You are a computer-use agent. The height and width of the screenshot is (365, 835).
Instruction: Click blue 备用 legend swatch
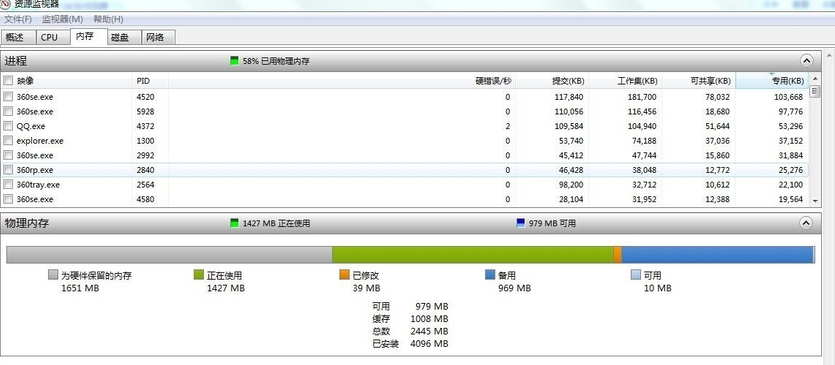point(490,275)
